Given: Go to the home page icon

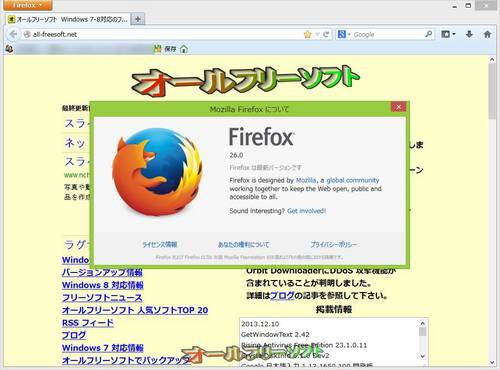Looking at the screenshot, I should tap(487, 34).
